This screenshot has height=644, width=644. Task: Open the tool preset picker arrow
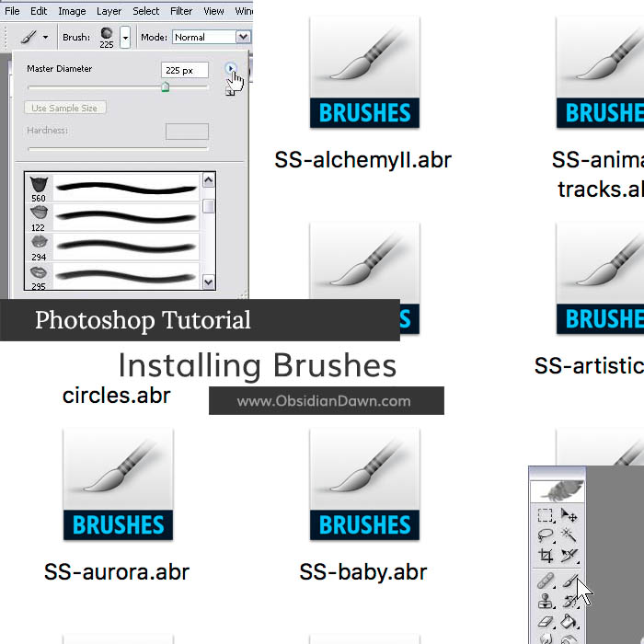[x=45, y=38]
